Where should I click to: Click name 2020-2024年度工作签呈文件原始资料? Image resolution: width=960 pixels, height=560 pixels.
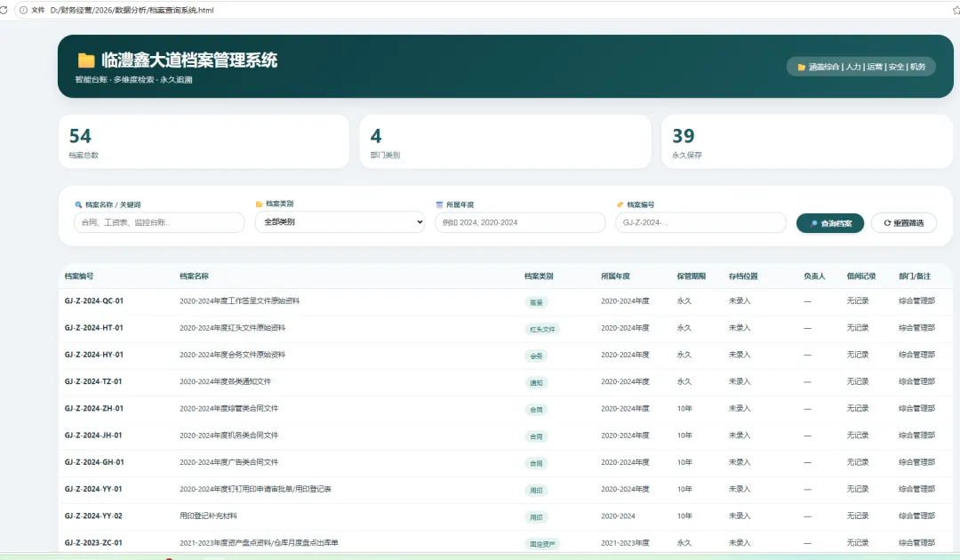pyautogui.click(x=239, y=300)
